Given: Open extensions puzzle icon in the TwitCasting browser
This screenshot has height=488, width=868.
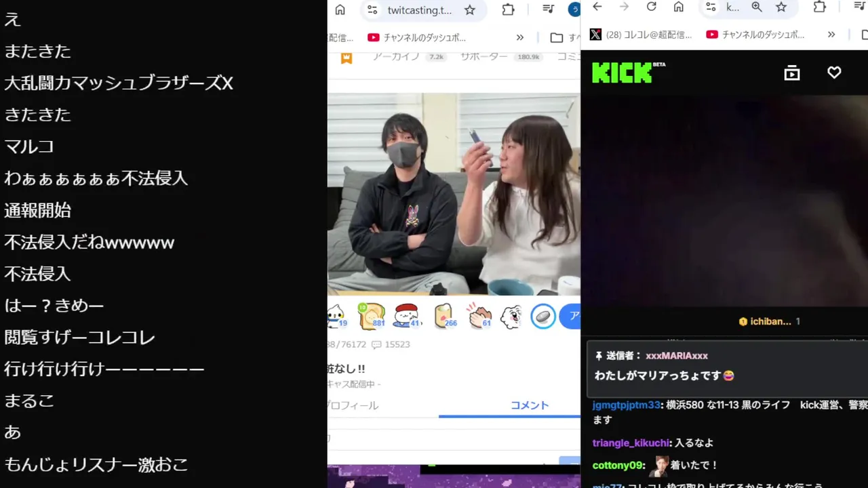Looking at the screenshot, I should pyautogui.click(x=508, y=9).
